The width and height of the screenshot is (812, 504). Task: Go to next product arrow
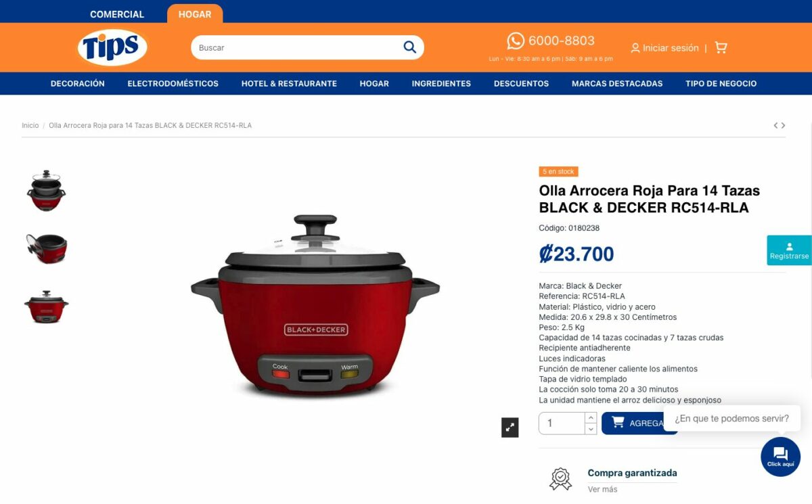[x=784, y=125]
